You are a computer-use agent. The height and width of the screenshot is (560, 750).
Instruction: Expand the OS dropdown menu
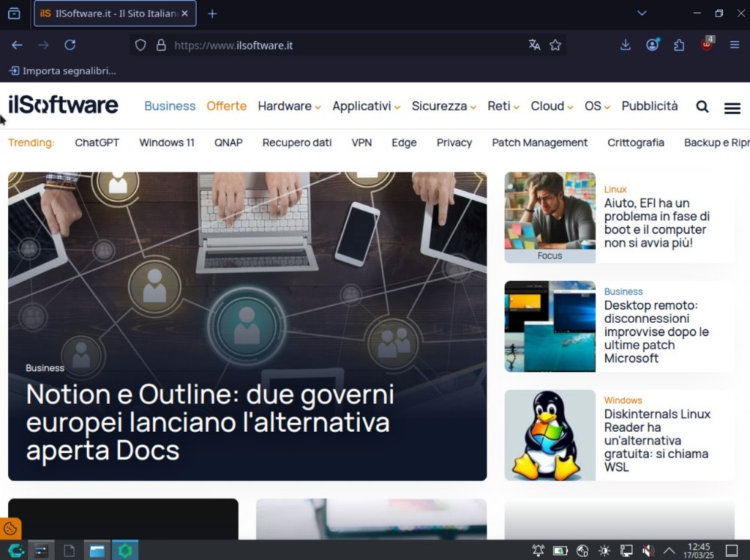(597, 106)
